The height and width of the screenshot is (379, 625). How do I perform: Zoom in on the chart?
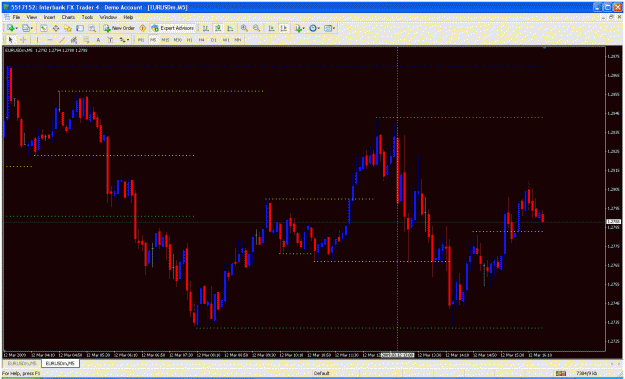244,28
